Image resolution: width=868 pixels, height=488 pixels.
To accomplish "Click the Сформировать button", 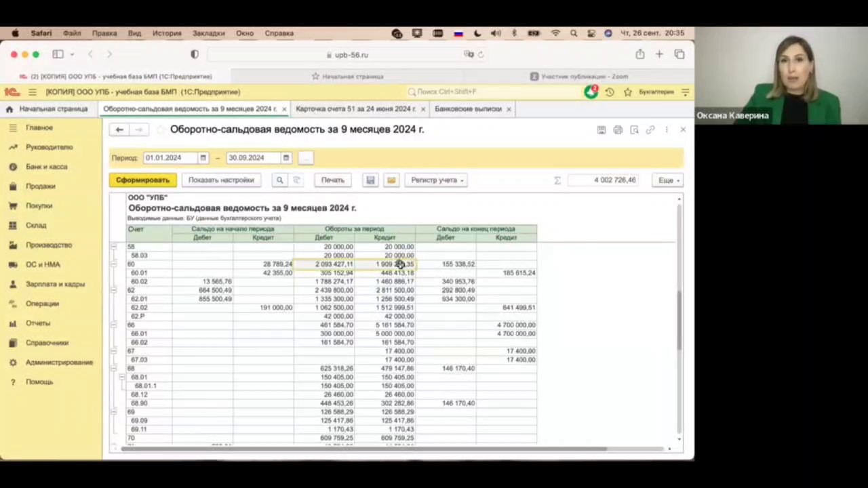I will [x=142, y=180].
